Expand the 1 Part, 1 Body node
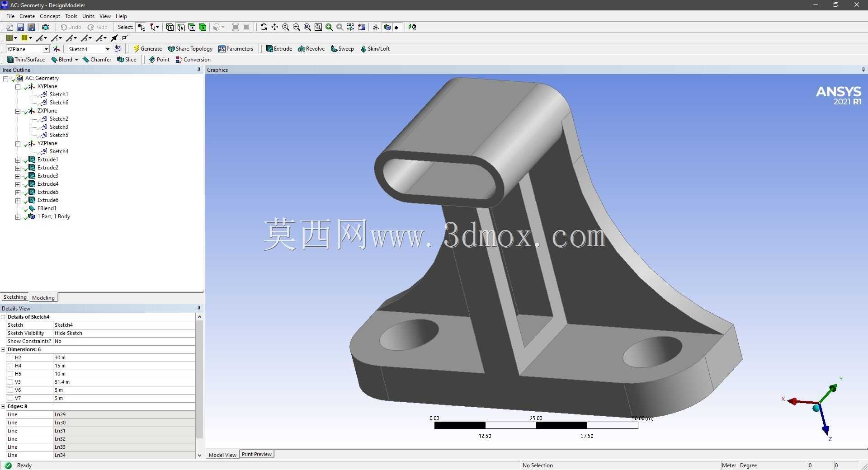 pyautogui.click(x=18, y=216)
